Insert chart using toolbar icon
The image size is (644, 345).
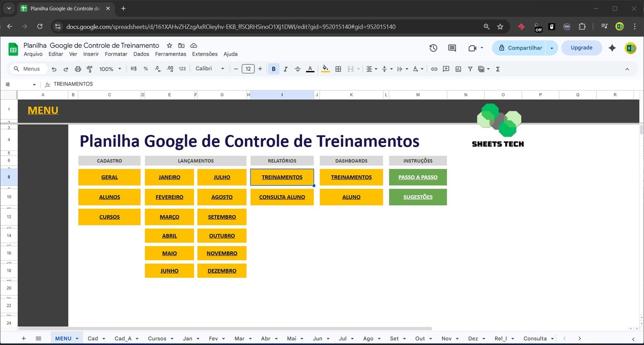[x=458, y=69]
